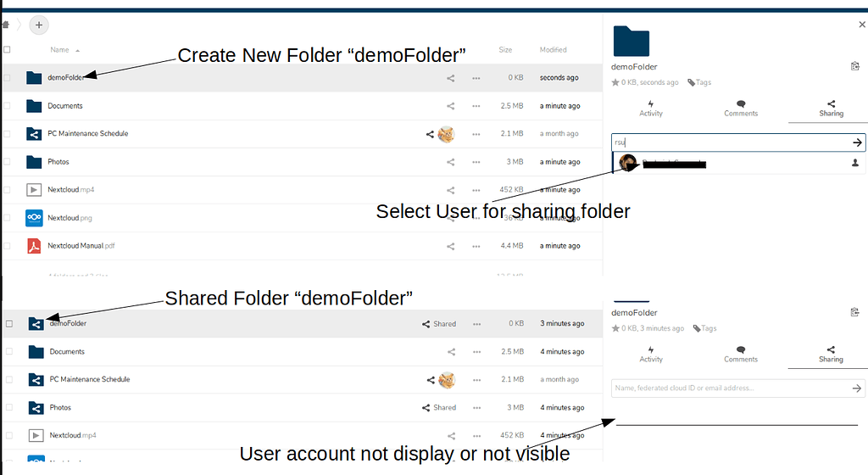User icon beside the suggested share user
The width and height of the screenshot is (868, 475).
[x=854, y=163]
